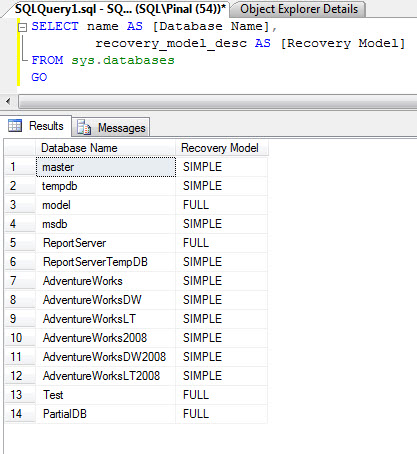Click the FULL value for Test
The image size is (417, 454).
(222, 395)
